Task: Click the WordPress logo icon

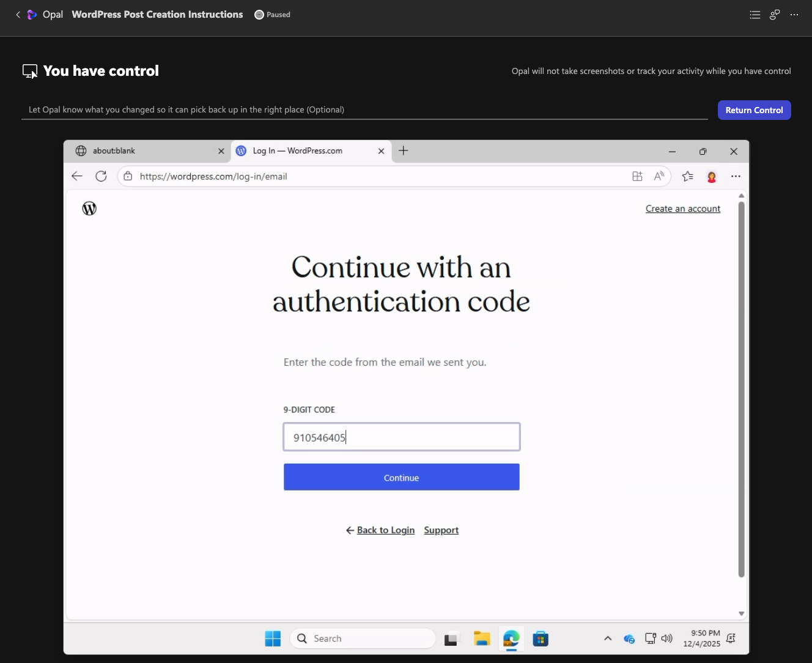Action: click(89, 209)
